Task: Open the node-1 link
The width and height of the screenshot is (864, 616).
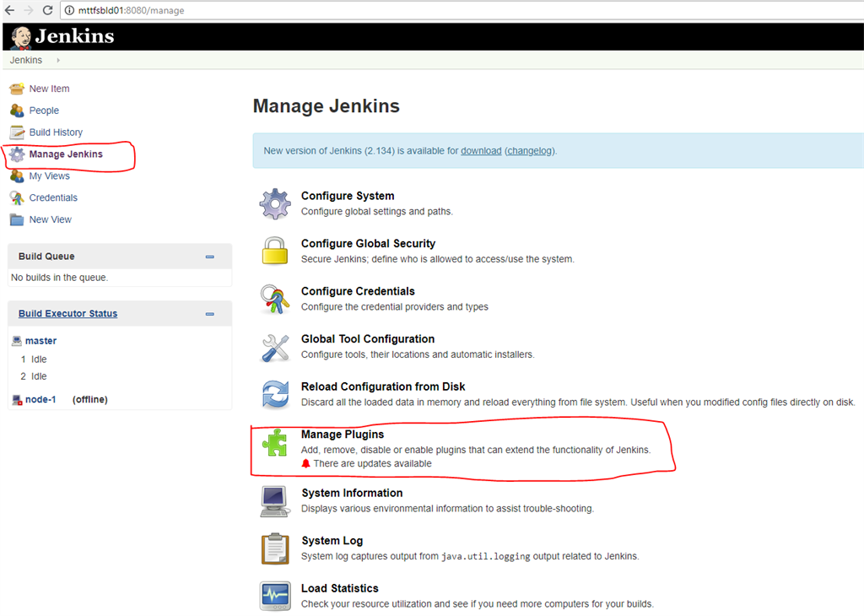Action: [40, 399]
